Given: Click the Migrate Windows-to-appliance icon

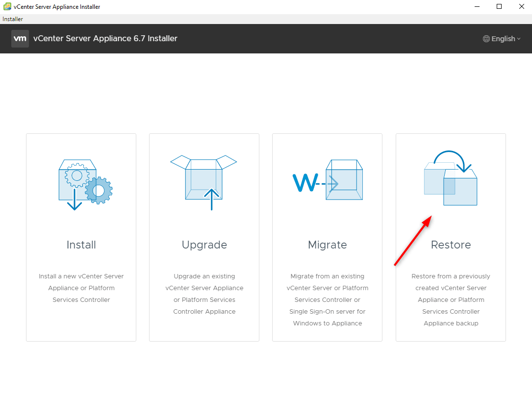Looking at the screenshot, I should tap(328, 180).
